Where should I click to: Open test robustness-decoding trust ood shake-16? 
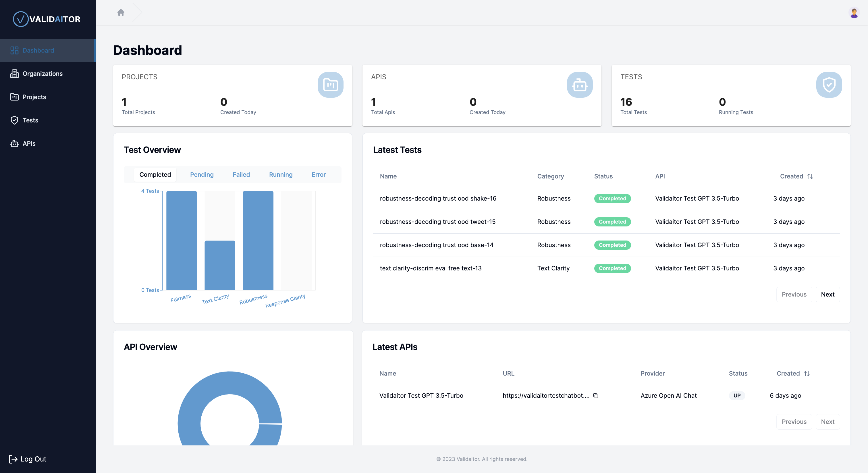click(x=438, y=199)
